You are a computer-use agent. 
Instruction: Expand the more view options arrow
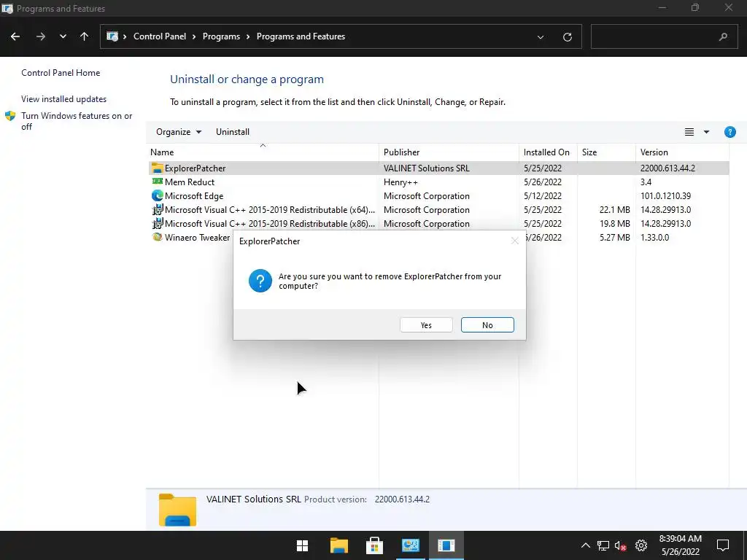[706, 132]
